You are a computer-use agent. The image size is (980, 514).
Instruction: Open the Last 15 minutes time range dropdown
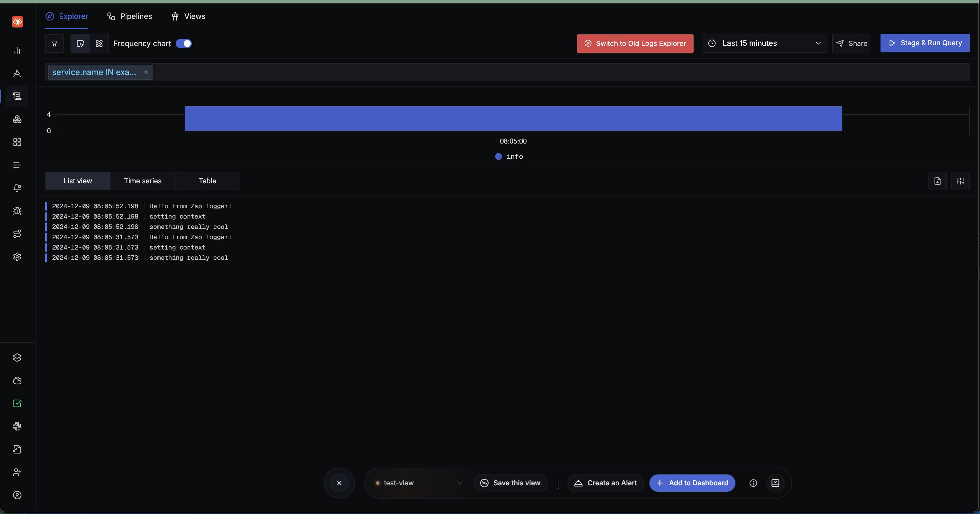(764, 43)
